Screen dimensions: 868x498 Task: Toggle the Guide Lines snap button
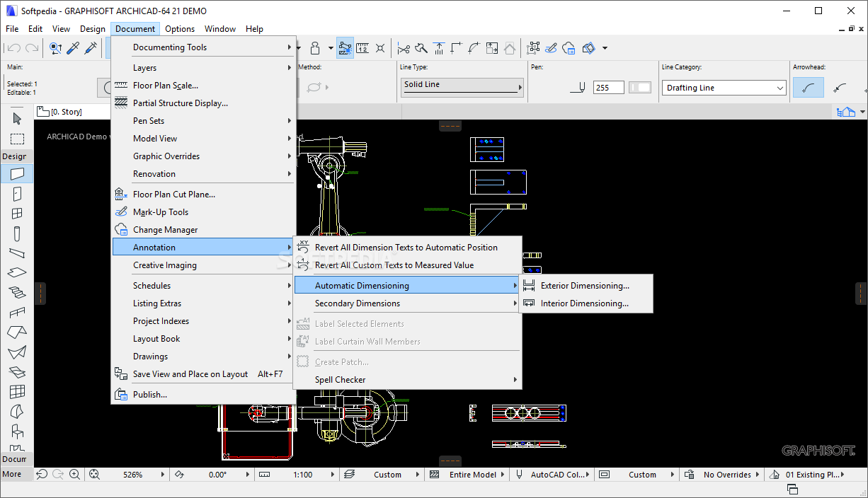pyautogui.click(x=345, y=48)
